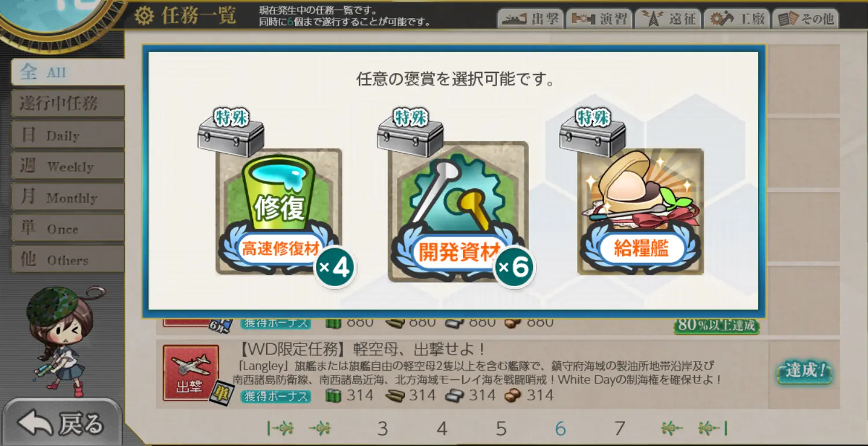Open the 遠征 expedition quest tab
Image resolution: width=868 pixels, height=446 pixels.
click(x=668, y=19)
